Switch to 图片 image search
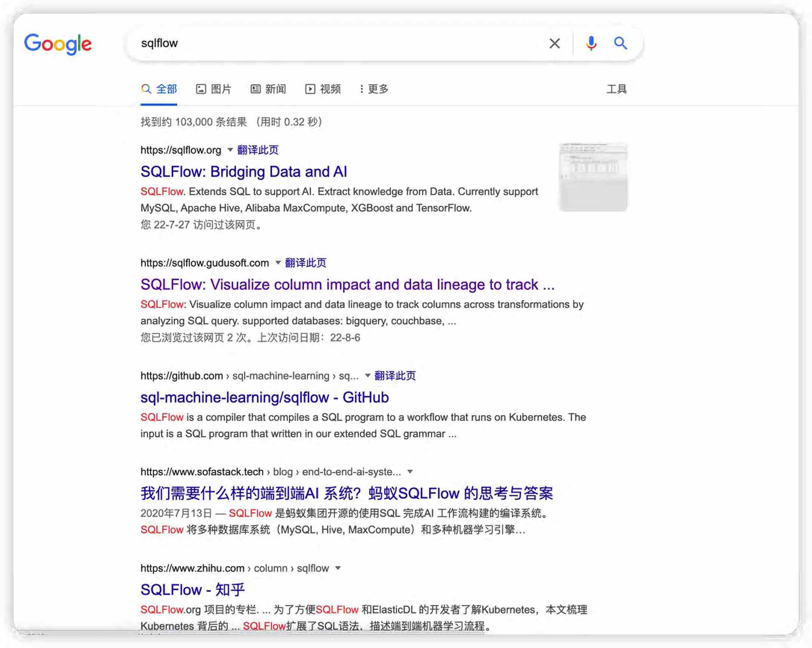Image resolution: width=812 pixels, height=648 pixels. [214, 89]
